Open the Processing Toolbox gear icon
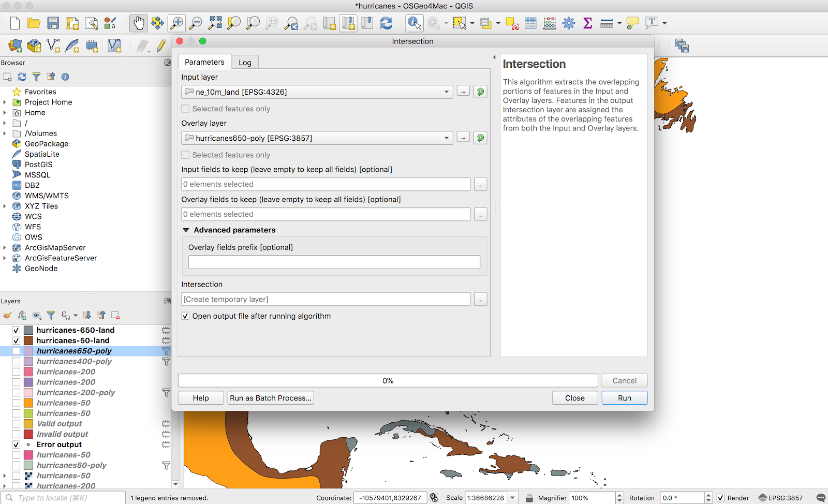This screenshot has height=504, width=828. 569,23
